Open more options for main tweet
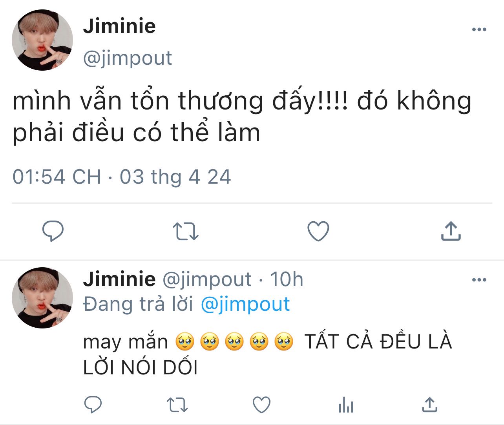The width and height of the screenshot is (504, 425). pos(479,29)
